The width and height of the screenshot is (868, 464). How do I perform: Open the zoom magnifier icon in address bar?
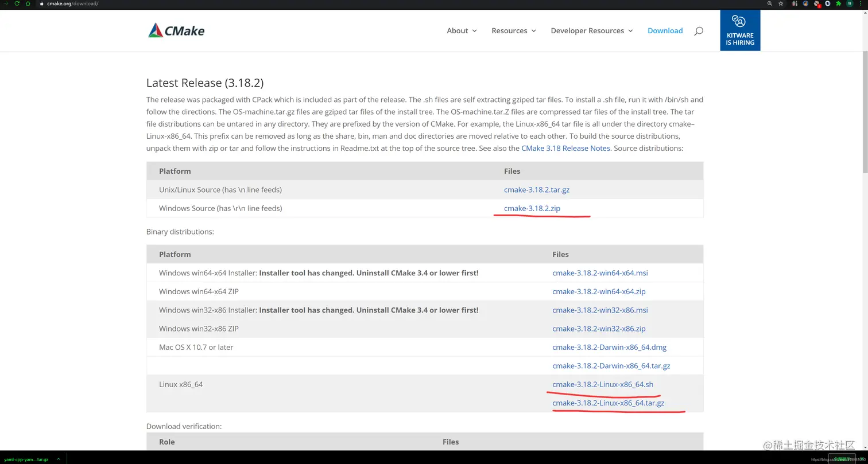point(770,3)
